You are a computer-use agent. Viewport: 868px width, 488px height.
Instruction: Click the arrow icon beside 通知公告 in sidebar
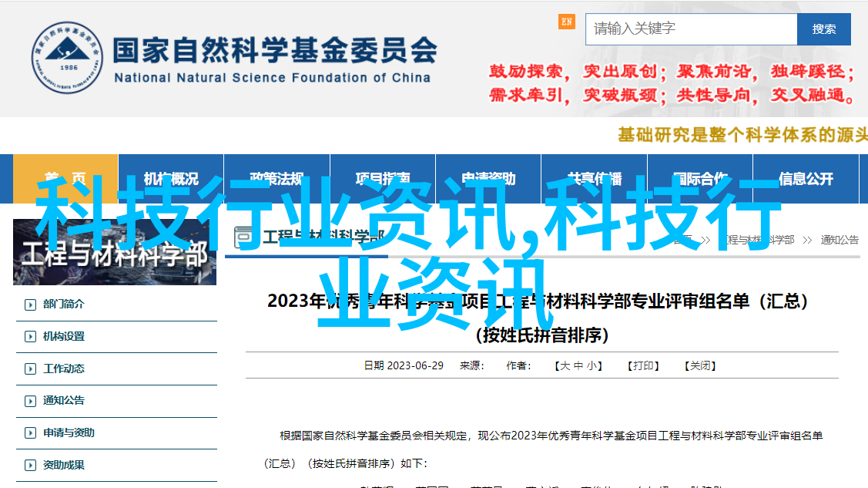click(30, 401)
